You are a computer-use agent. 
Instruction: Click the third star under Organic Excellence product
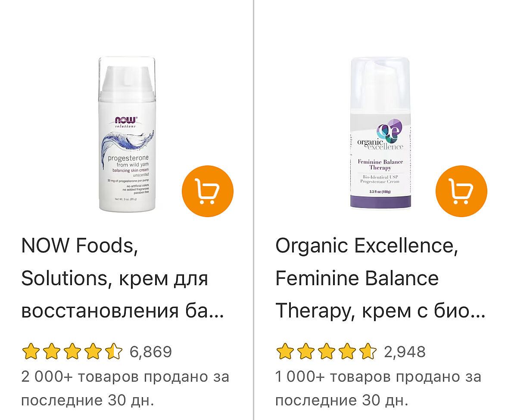(327, 352)
